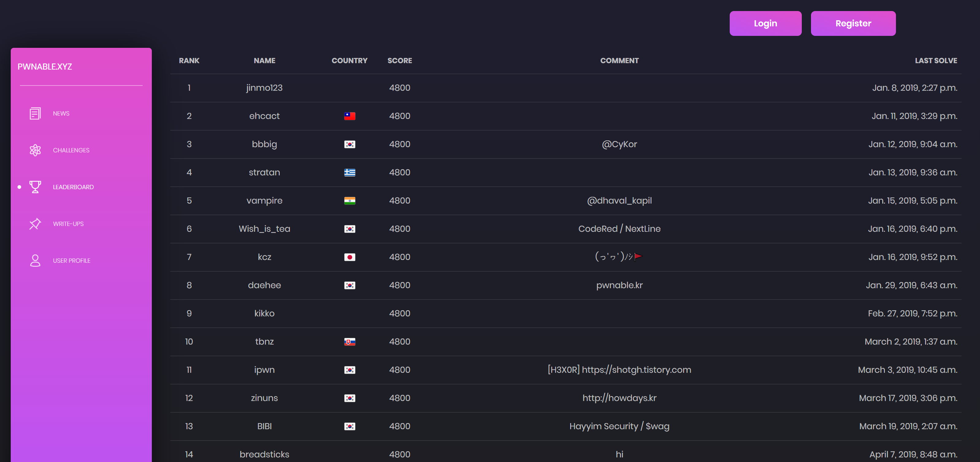Select the player name ipwn

click(264, 370)
